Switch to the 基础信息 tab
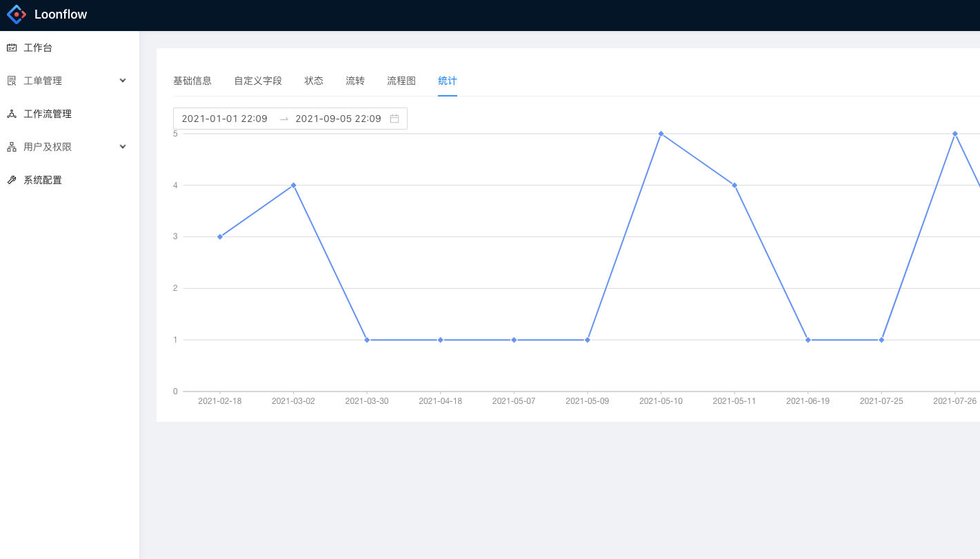 [x=192, y=81]
